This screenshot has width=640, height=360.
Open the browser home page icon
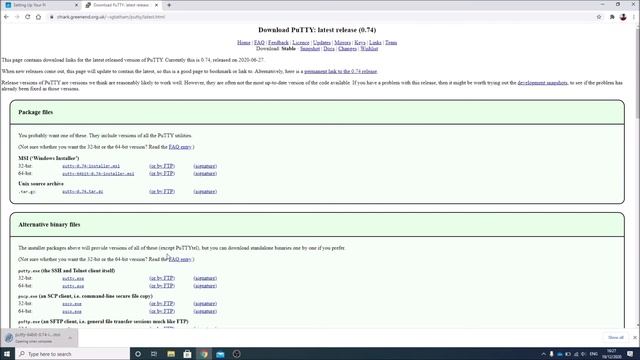coord(38,17)
